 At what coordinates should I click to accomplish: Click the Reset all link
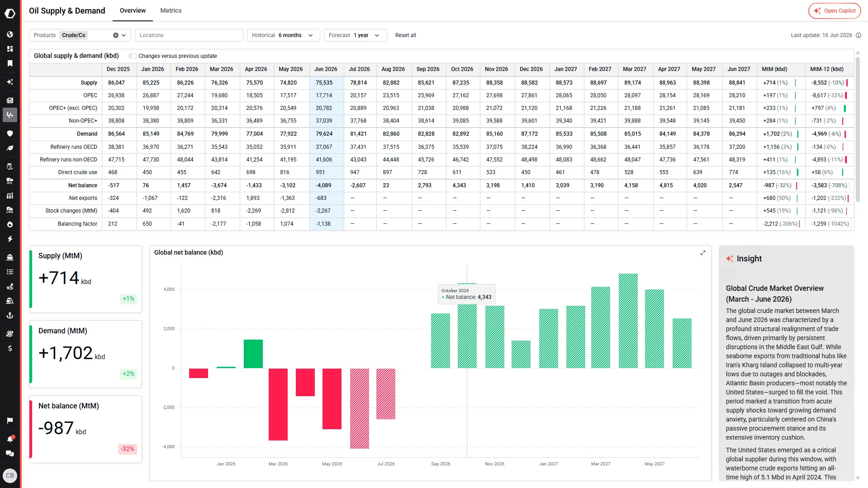tap(406, 35)
